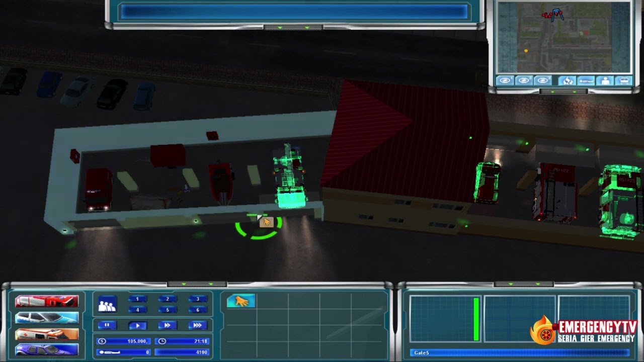Open the technical service vehicles menu
644x362 pixels.
[46, 349]
